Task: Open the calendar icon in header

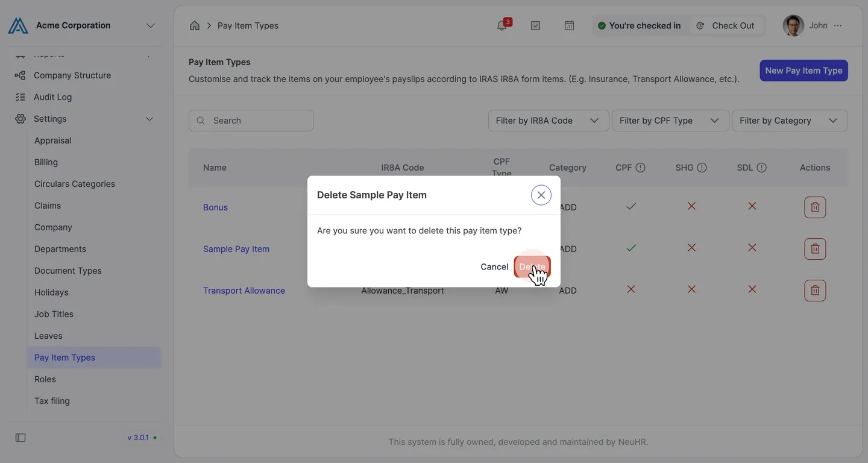Action: [x=569, y=25]
